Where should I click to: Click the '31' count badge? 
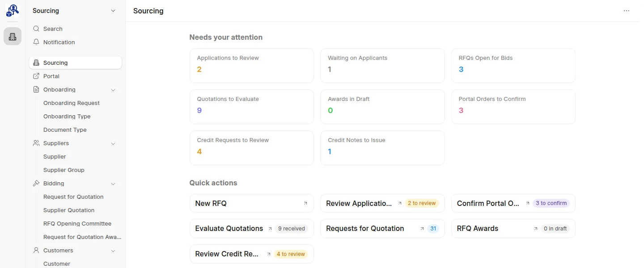pyautogui.click(x=433, y=228)
